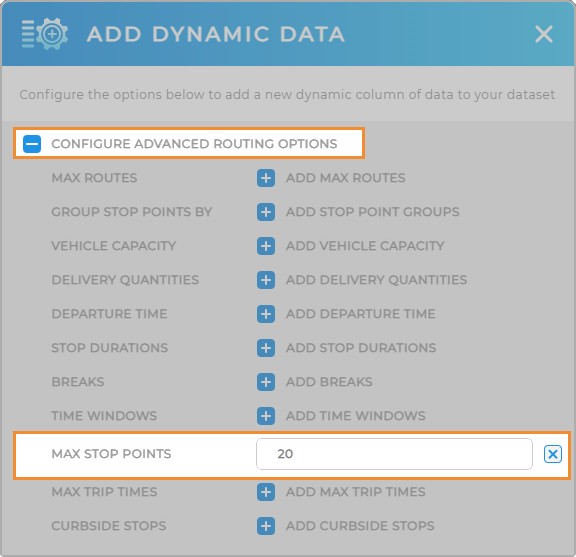
Task: Click the Add Curbside Stops plus icon
Action: 266,526
